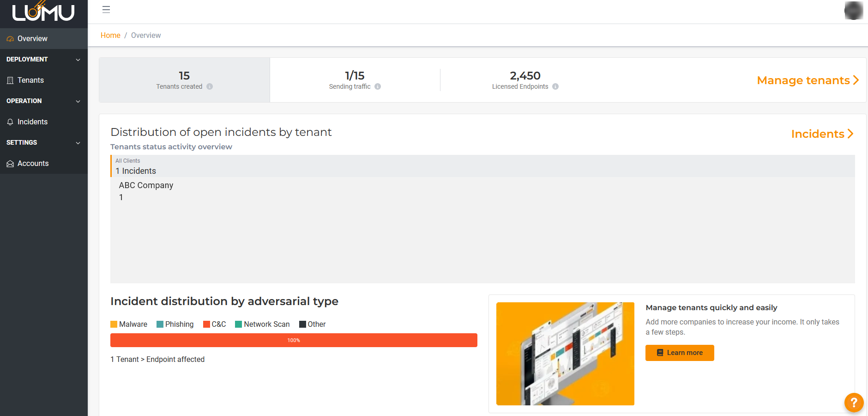
Task: Click the Licensed Endpoints info icon
Action: coord(555,86)
